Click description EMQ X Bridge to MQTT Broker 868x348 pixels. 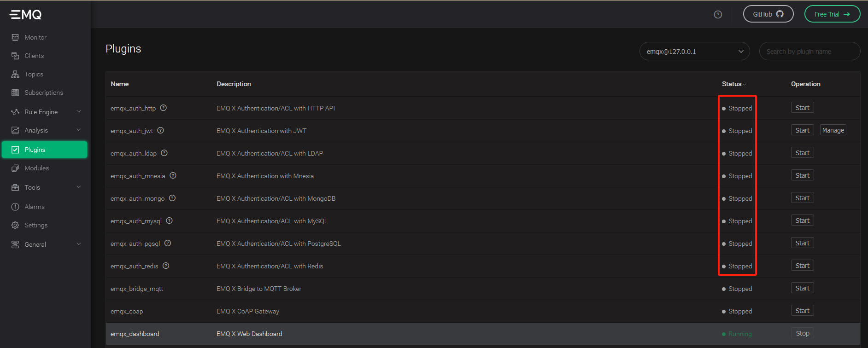[x=259, y=289]
